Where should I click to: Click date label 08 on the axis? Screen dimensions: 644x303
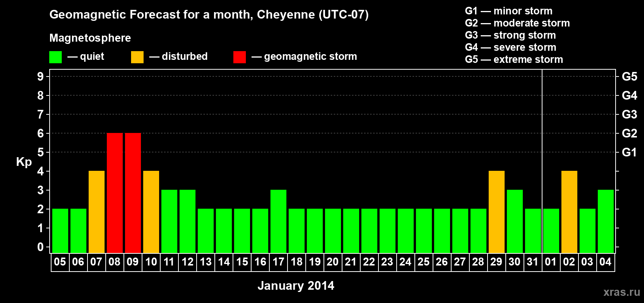point(114,262)
